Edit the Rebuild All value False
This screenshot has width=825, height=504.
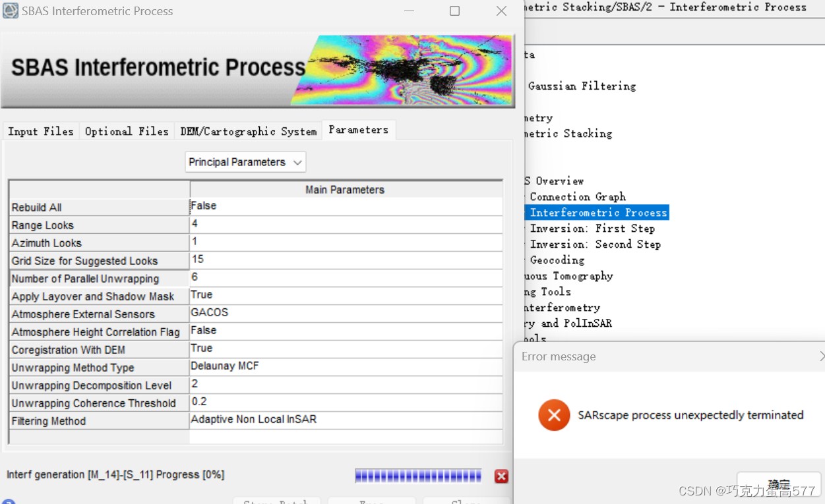(x=346, y=206)
